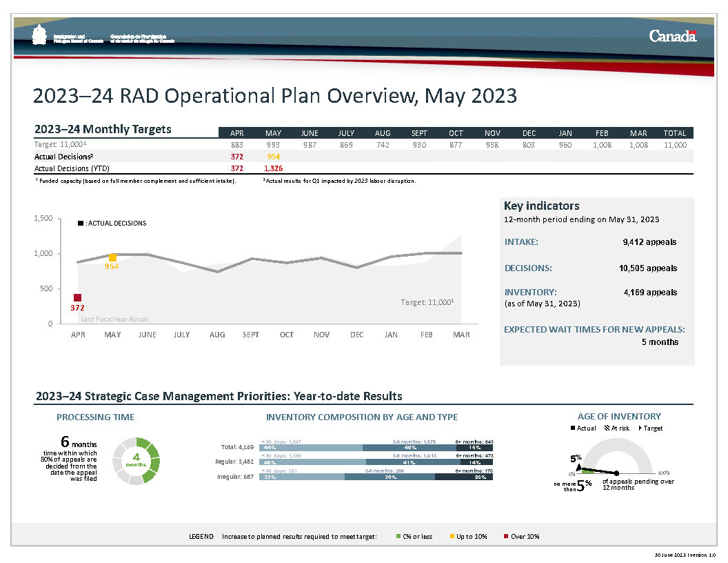Click the SEPT column header in the table
The width and height of the screenshot is (728, 563).
[x=419, y=132]
